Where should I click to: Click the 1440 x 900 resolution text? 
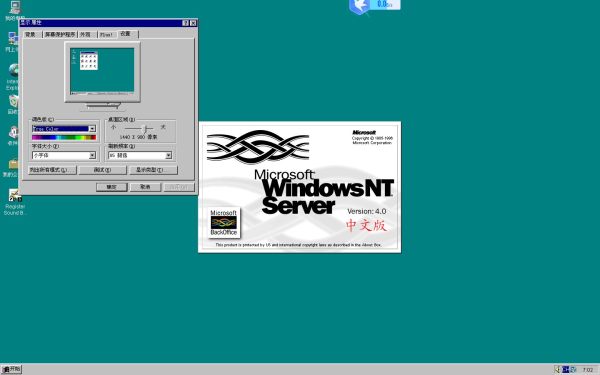click(x=139, y=137)
